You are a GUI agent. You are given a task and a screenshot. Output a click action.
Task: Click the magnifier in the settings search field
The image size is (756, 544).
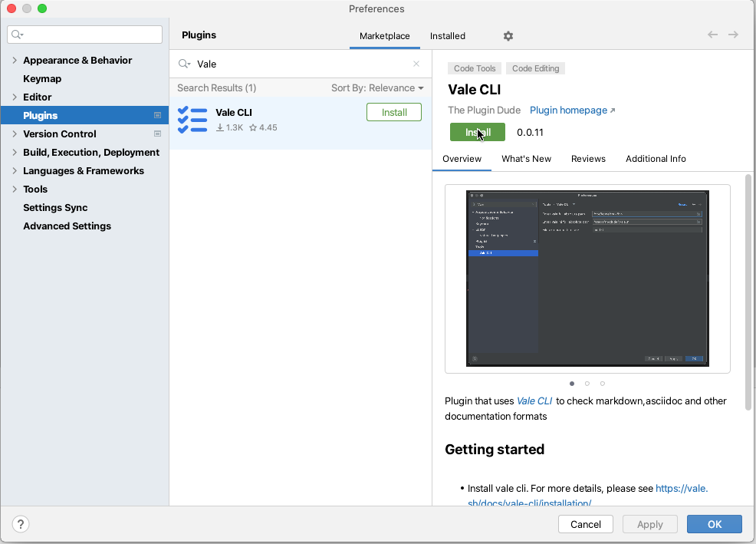(17, 35)
